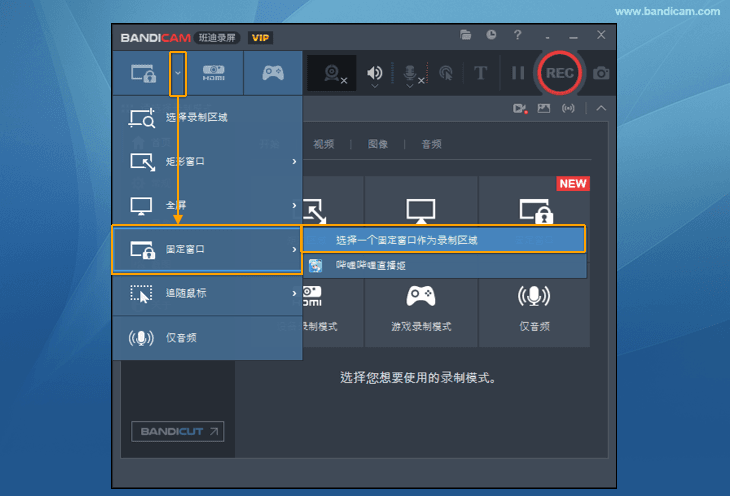This screenshot has height=496, width=730.
Task: Click the audio broadcast status icon
Action: [568, 109]
